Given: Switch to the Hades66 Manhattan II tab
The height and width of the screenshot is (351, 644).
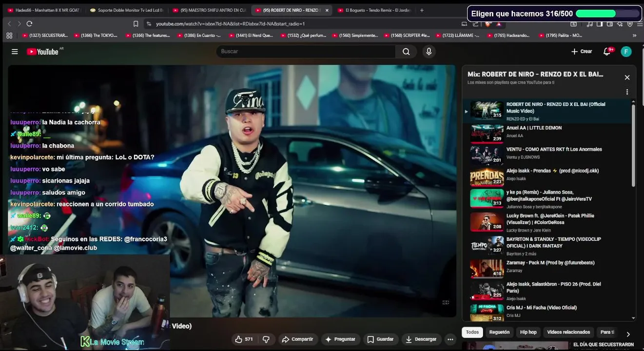Looking at the screenshot, I should (x=44, y=10).
